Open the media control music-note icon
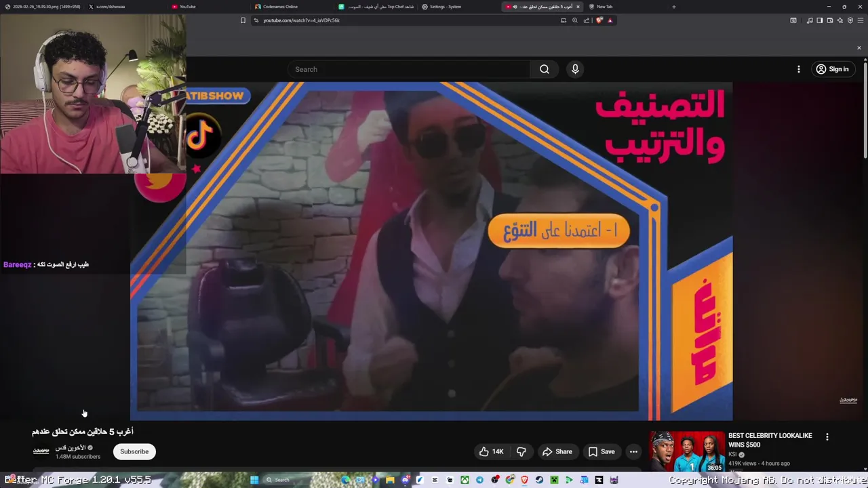Screen dimensions: 868x488 coord(810,20)
